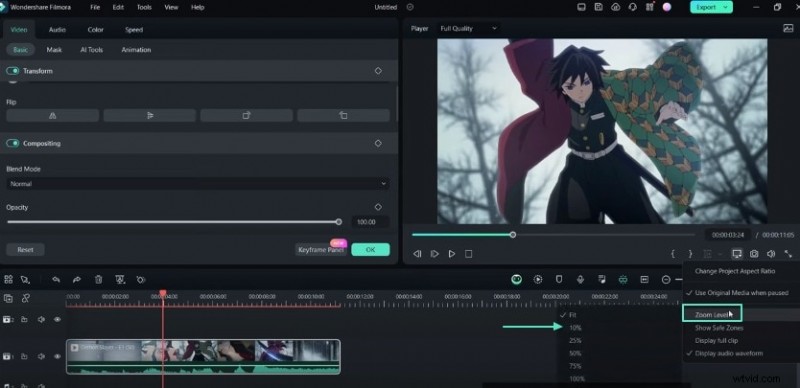Image resolution: width=800 pixels, height=388 pixels.
Task: Select 10% zoom level
Action: tap(575, 328)
